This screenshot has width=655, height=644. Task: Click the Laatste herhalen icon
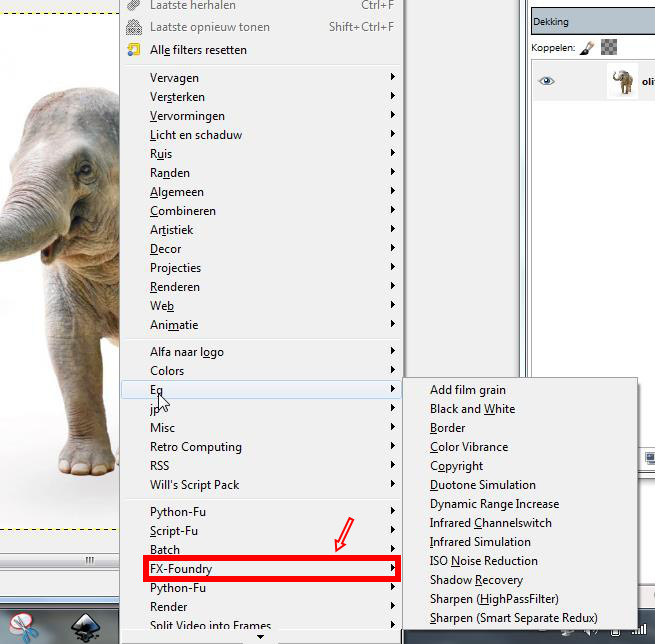tap(134, 5)
